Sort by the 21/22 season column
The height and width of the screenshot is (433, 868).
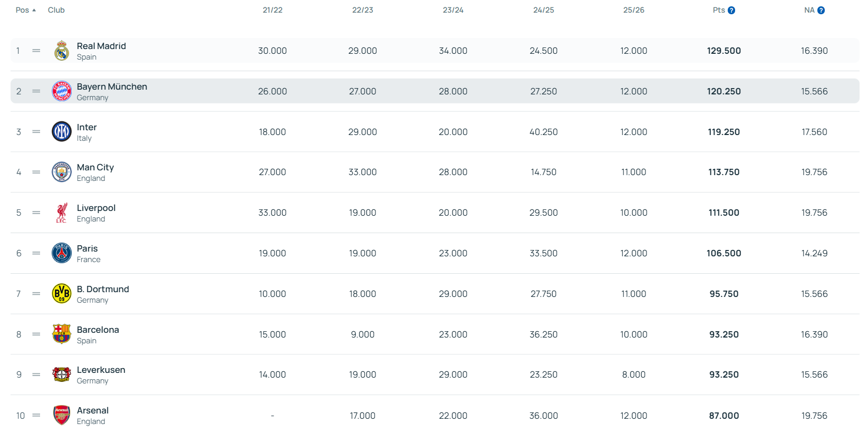[x=273, y=10]
